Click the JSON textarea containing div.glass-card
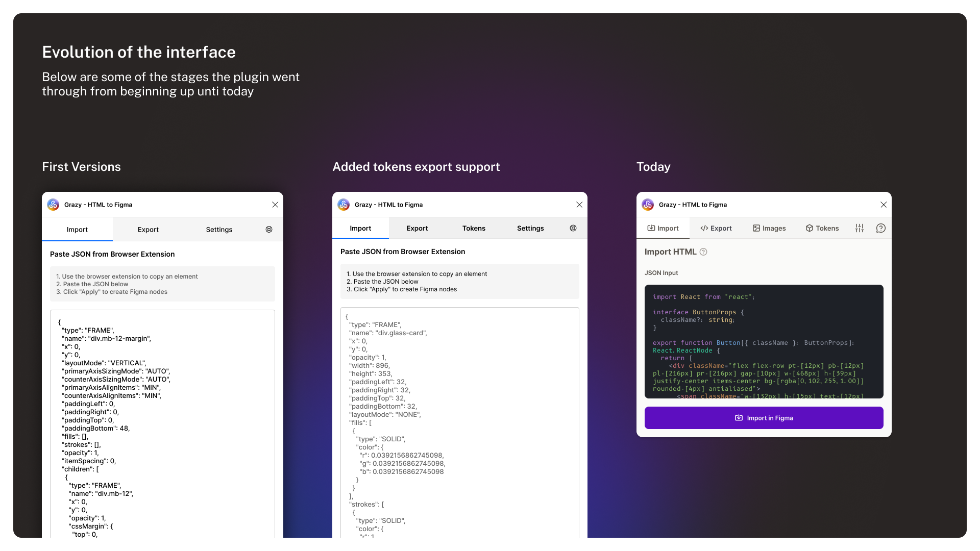The height and width of the screenshot is (551, 980). pos(459,422)
